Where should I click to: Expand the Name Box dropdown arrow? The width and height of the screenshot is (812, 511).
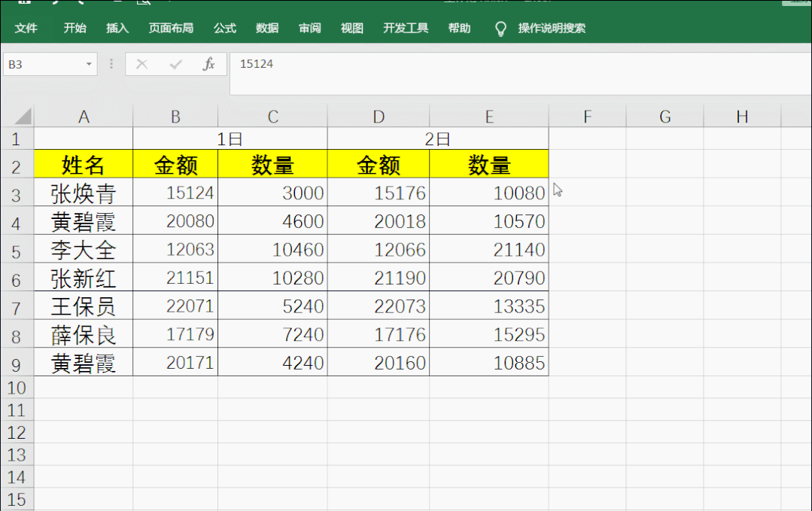[x=89, y=64]
